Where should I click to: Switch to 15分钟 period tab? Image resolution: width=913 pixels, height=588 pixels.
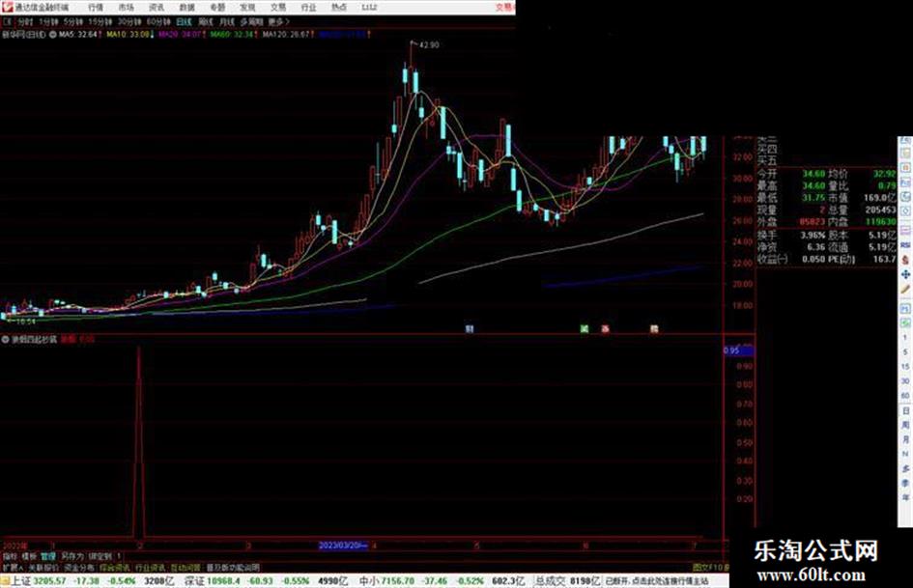pyautogui.click(x=100, y=21)
